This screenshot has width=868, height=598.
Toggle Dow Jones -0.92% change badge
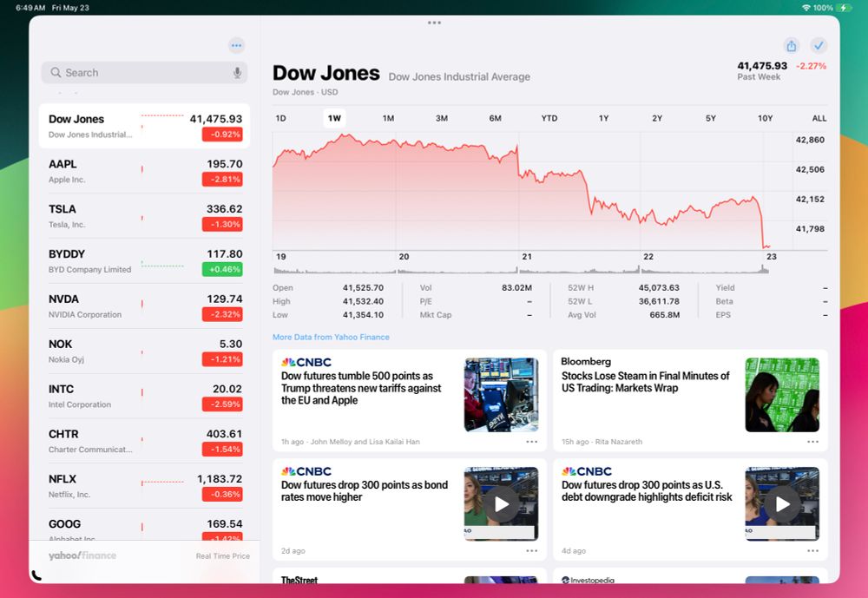[x=222, y=134]
